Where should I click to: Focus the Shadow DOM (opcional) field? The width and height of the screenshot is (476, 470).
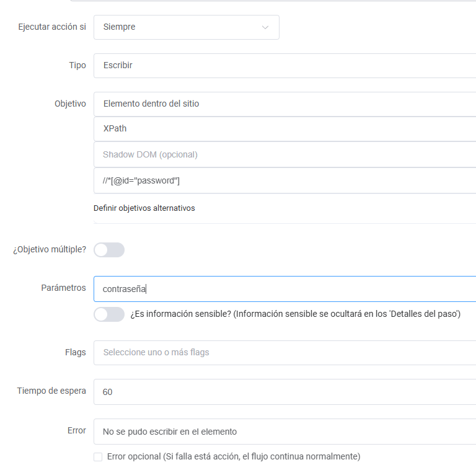tap(284, 154)
